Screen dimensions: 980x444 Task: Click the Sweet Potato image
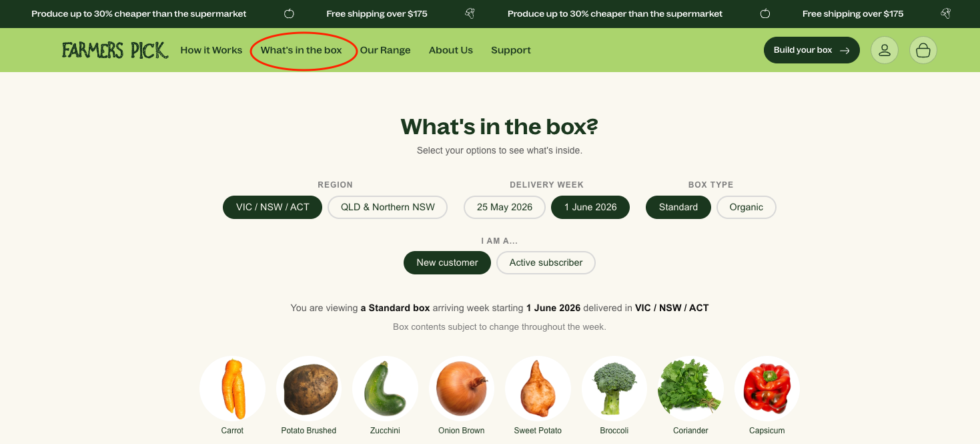click(538, 389)
